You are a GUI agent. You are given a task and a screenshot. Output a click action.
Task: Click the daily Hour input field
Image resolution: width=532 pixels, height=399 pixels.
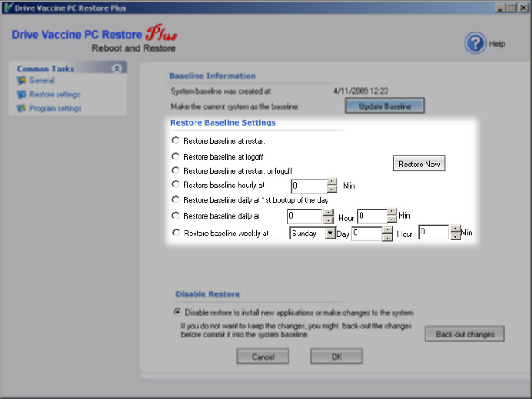click(304, 216)
